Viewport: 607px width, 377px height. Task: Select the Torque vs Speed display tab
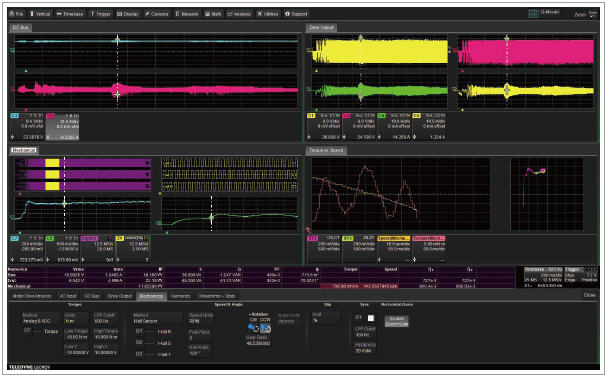pyautogui.click(x=326, y=150)
